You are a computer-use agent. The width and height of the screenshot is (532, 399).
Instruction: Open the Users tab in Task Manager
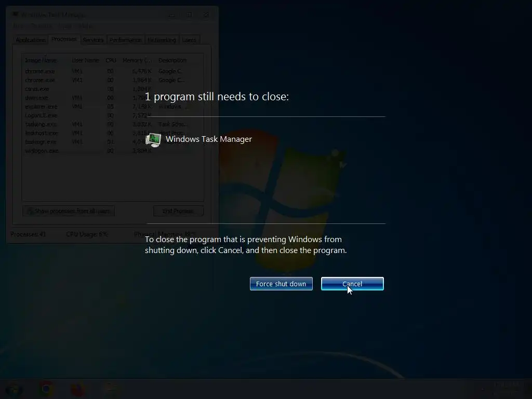pyautogui.click(x=189, y=39)
